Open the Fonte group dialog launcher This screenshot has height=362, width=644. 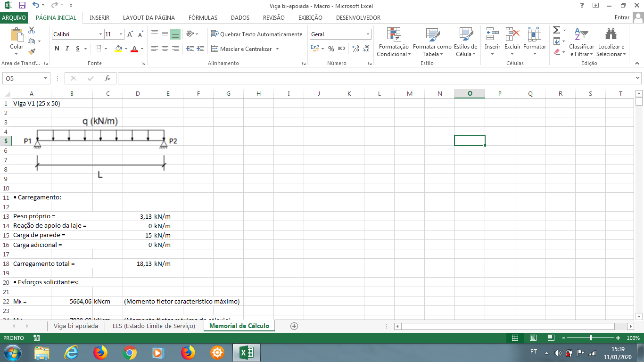pos(143,63)
